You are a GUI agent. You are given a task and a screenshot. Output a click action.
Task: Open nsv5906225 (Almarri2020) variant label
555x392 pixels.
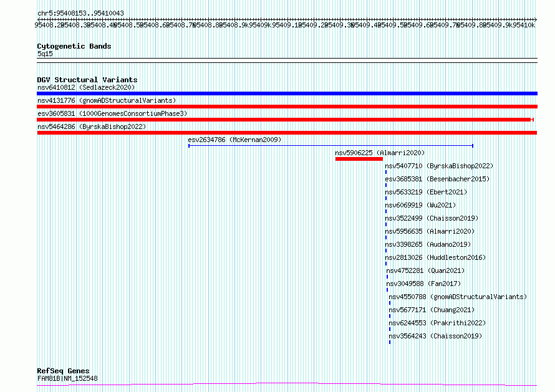pos(380,153)
